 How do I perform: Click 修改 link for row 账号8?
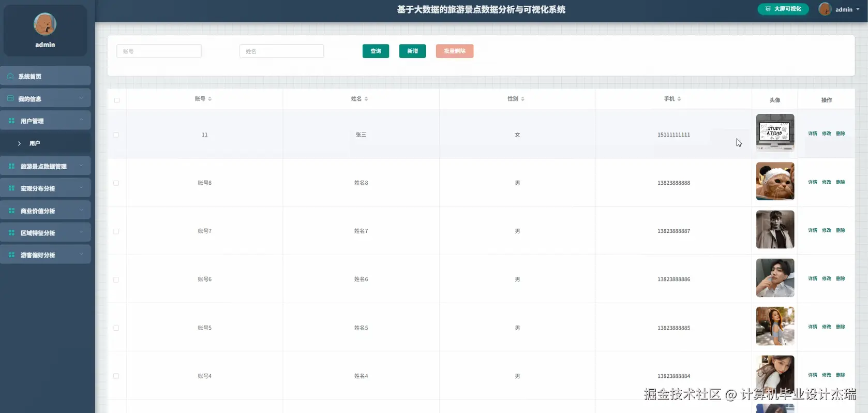point(827,182)
